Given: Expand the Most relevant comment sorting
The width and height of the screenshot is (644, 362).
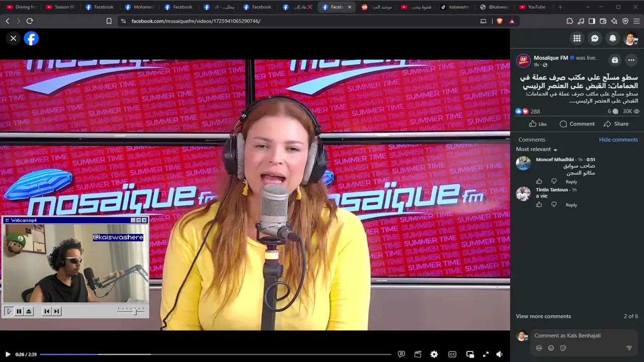Looking at the screenshot, I should pyautogui.click(x=537, y=149).
